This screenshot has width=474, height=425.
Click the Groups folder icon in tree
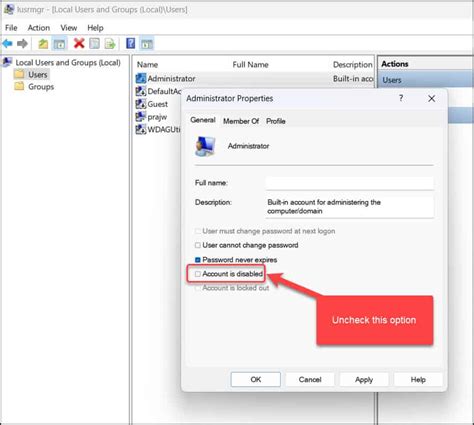[19, 86]
